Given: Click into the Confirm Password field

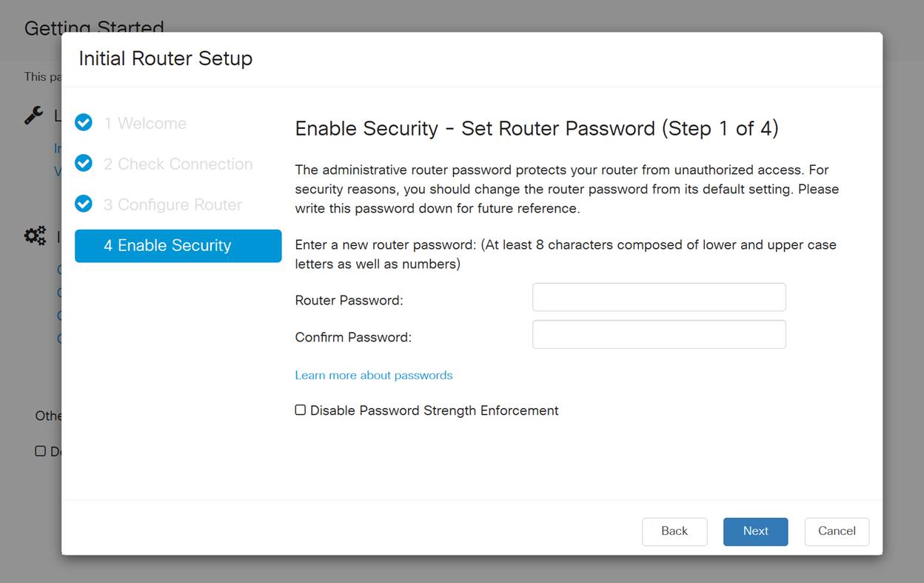Looking at the screenshot, I should tap(658, 334).
